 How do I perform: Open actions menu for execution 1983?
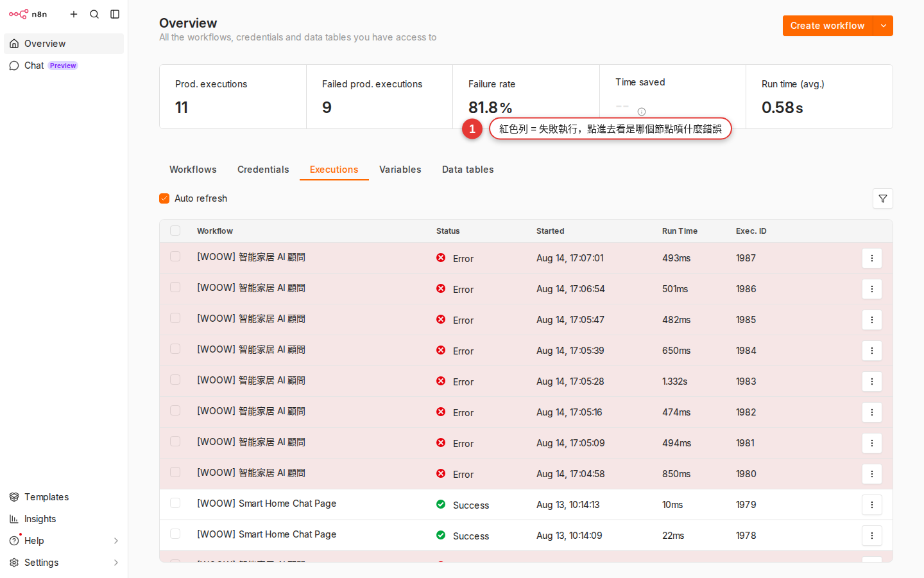872,381
